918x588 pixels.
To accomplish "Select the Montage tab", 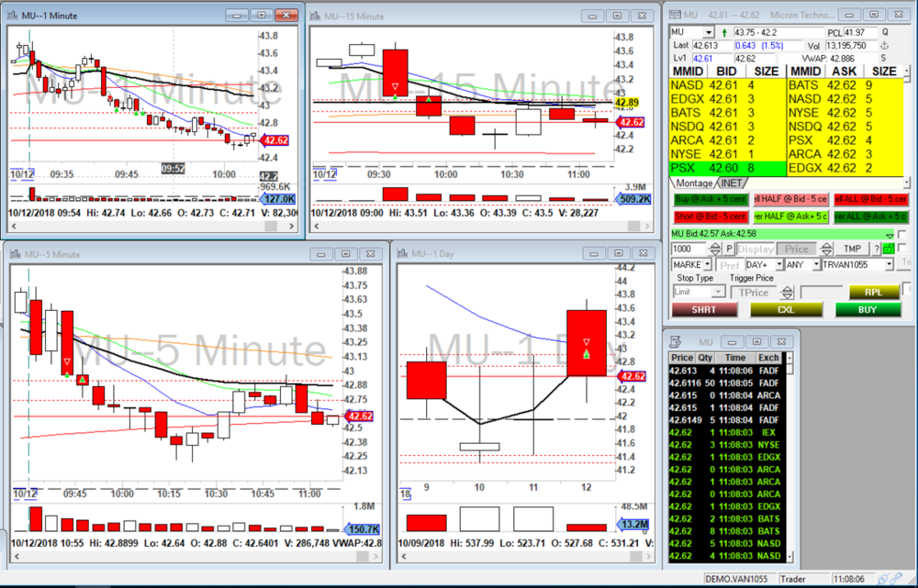I will click(x=694, y=182).
